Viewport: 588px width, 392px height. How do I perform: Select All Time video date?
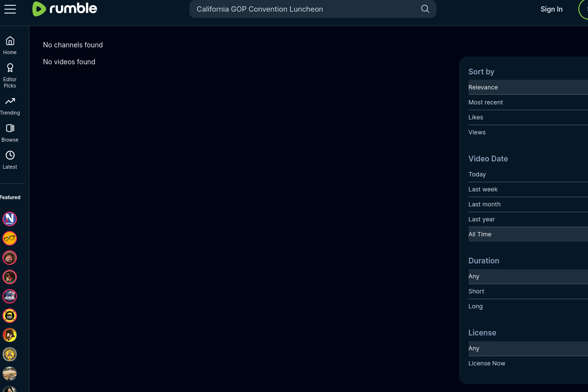[528, 234]
